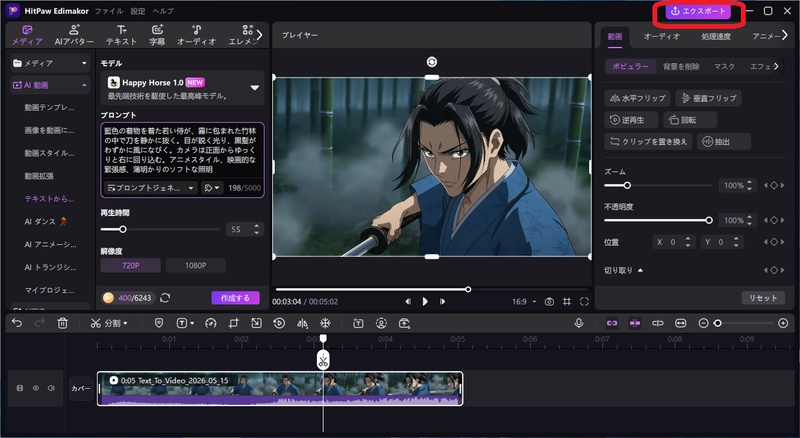
Task: Select the crop tool in timeline toolbar
Action: [234, 323]
